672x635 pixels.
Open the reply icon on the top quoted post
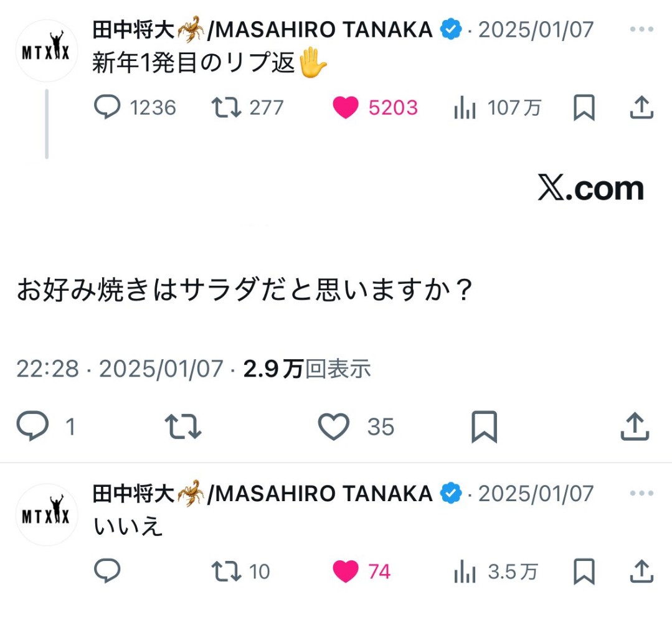(x=107, y=108)
